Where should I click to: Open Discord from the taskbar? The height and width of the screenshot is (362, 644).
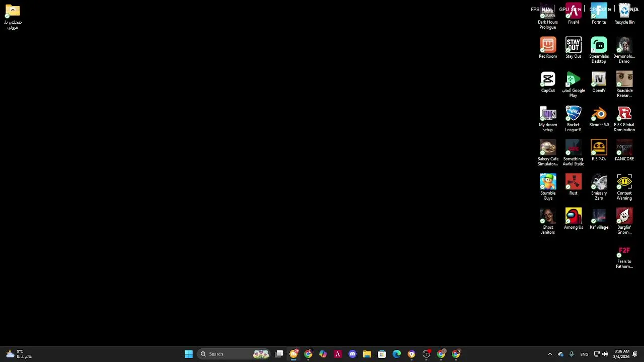coord(352,354)
